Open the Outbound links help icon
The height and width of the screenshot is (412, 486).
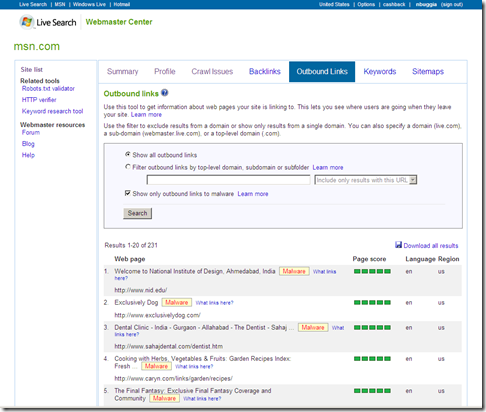click(x=165, y=93)
